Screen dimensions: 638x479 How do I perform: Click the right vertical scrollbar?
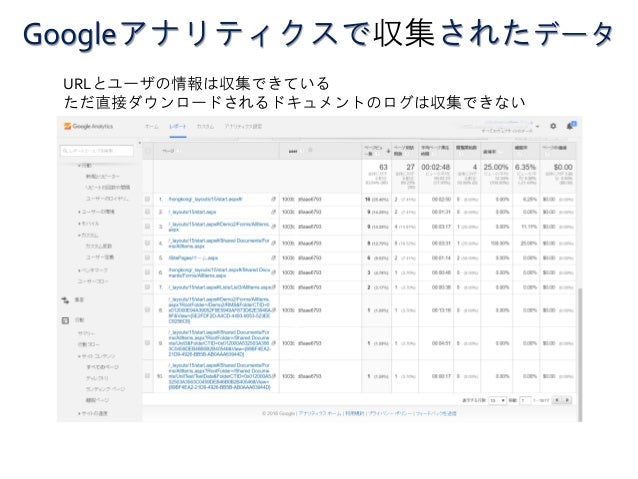pyautogui.click(x=580, y=354)
